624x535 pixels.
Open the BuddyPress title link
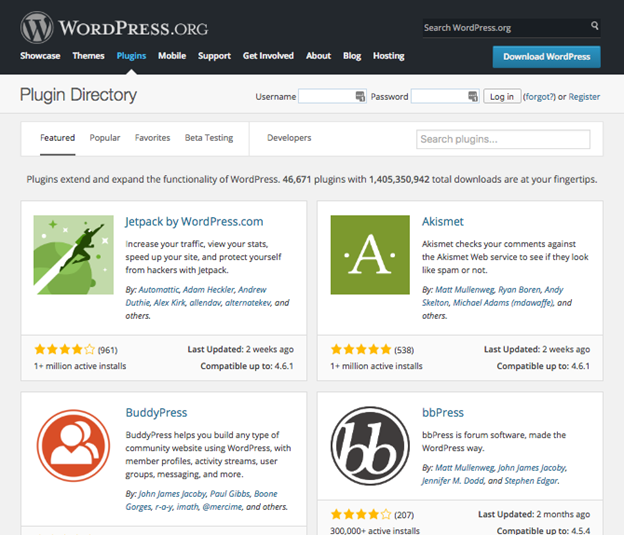coord(156,413)
